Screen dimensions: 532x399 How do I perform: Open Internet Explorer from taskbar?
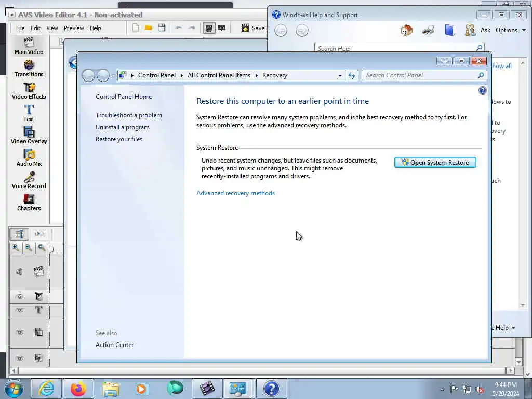(x=46, y=389)
